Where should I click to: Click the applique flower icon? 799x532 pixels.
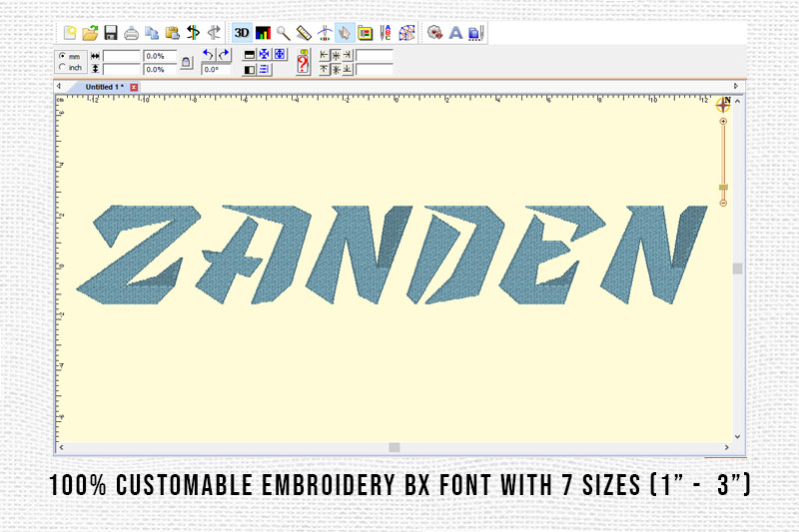434,33
